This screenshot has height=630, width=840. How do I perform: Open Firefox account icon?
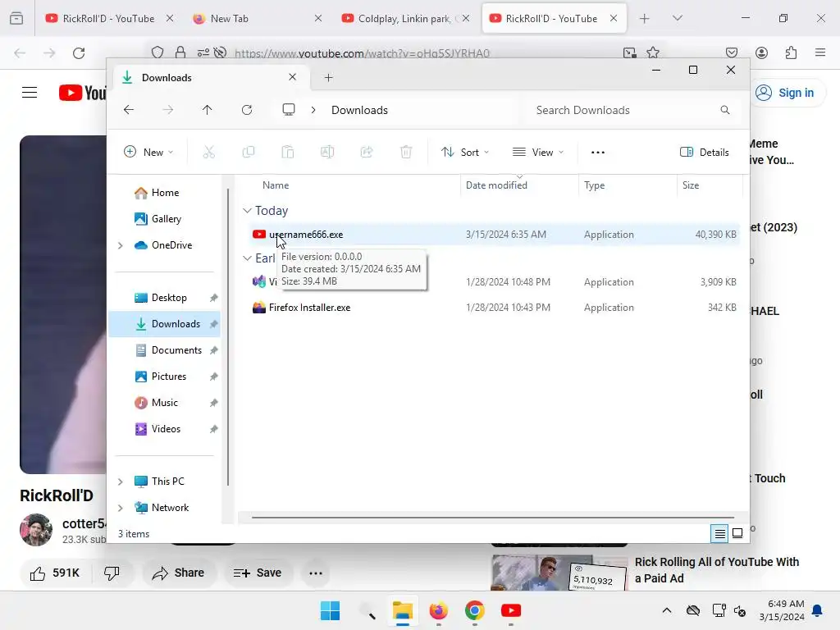pos(761,52)
